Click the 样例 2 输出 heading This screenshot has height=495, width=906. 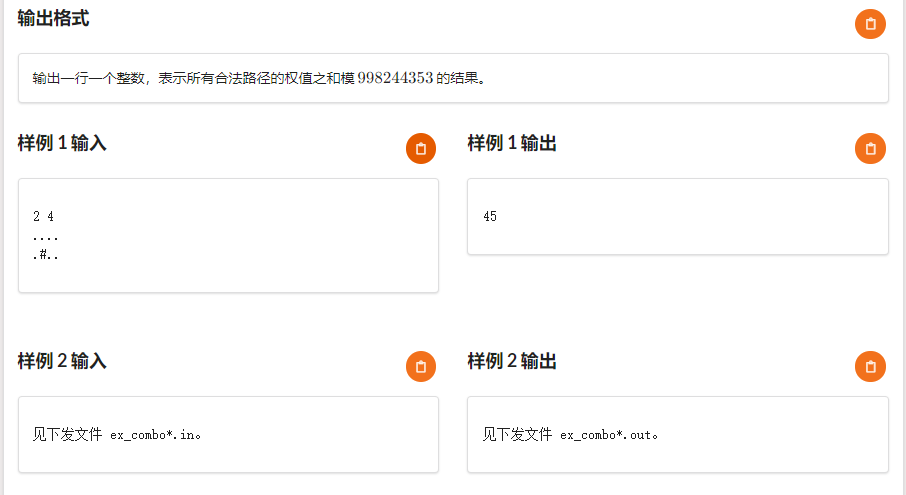point(512,361)
